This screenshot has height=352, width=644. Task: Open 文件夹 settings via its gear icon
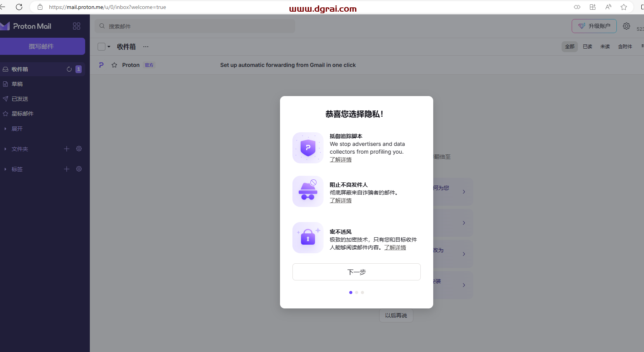[x=79, y=149]
